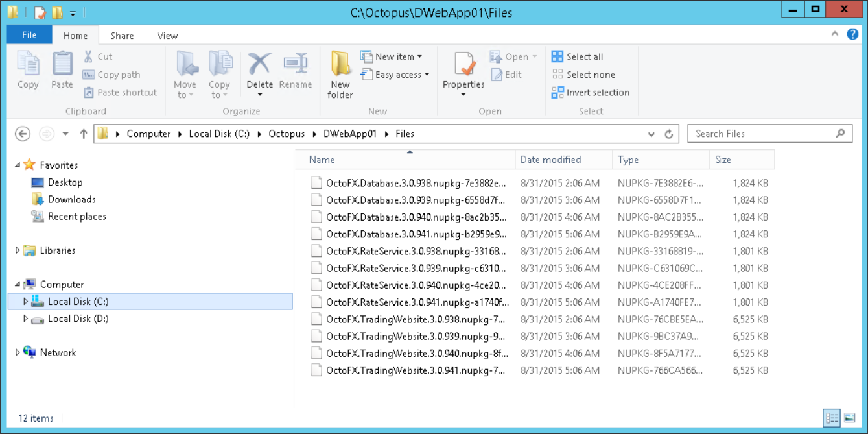Open the Properties icon in ribbon
The width and height of the screenshot is (868, 434).
(x=464, y=65)
